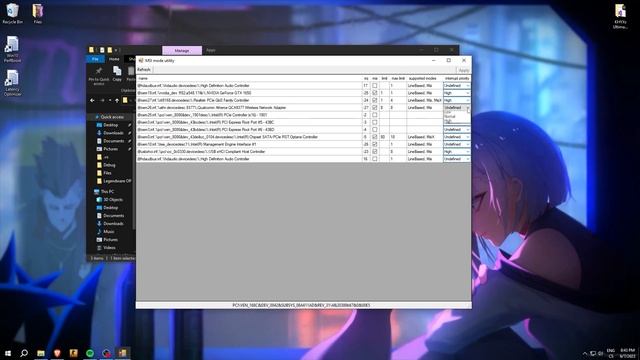Uncheck MSI for SATA/PCIe RST Optane Controller
Image resolution: width=640 pixels, height=360 pixels.
375,137
